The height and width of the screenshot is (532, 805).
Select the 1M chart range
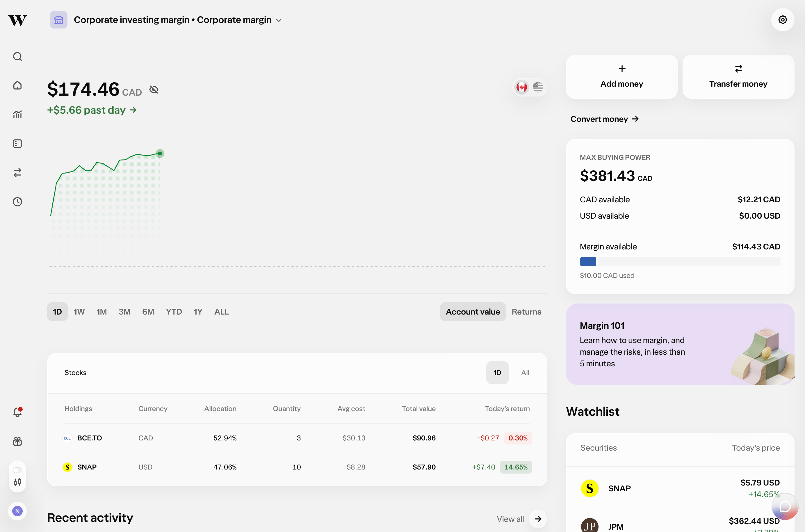(101, 311)
